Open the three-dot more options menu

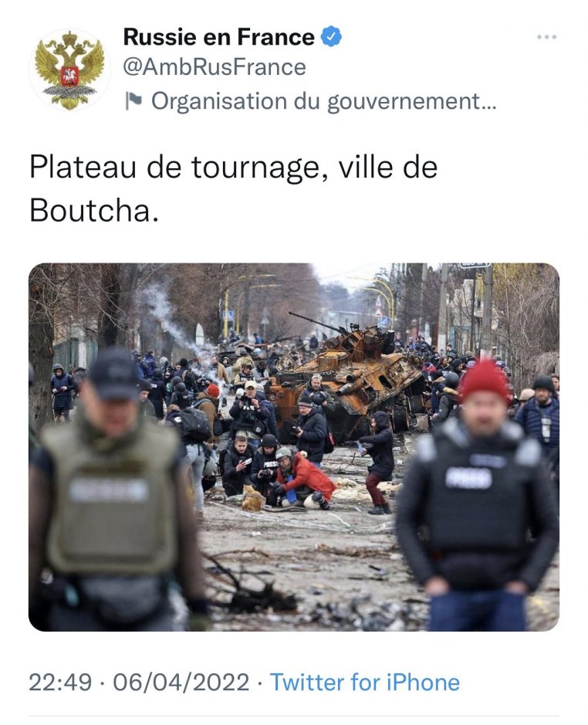(546, 37)
